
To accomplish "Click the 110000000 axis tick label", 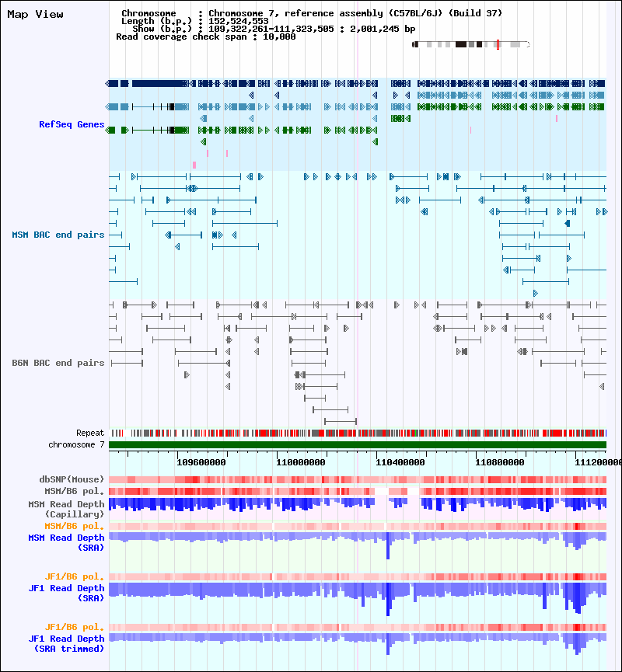I will pyautogui.click(x=301, y=462).
